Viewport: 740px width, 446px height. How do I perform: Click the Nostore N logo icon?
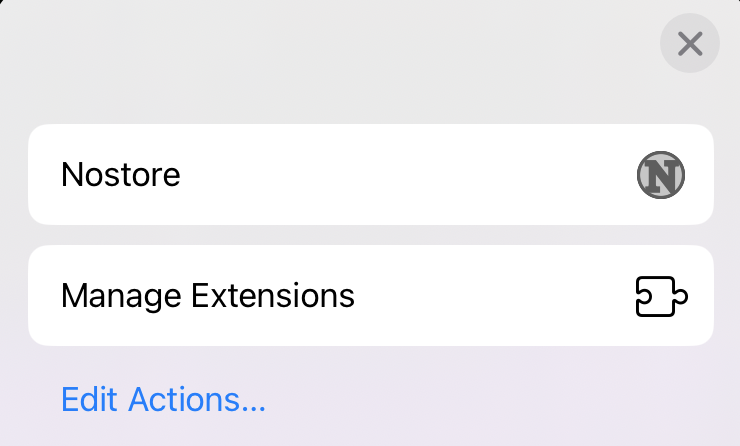(661, 175)
